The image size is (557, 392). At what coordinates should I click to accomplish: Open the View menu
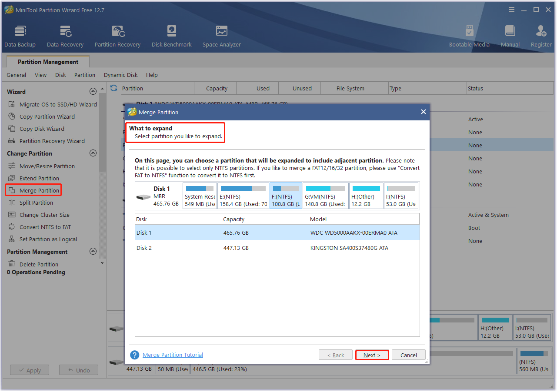pyautogui.click(x=41, y=75)
